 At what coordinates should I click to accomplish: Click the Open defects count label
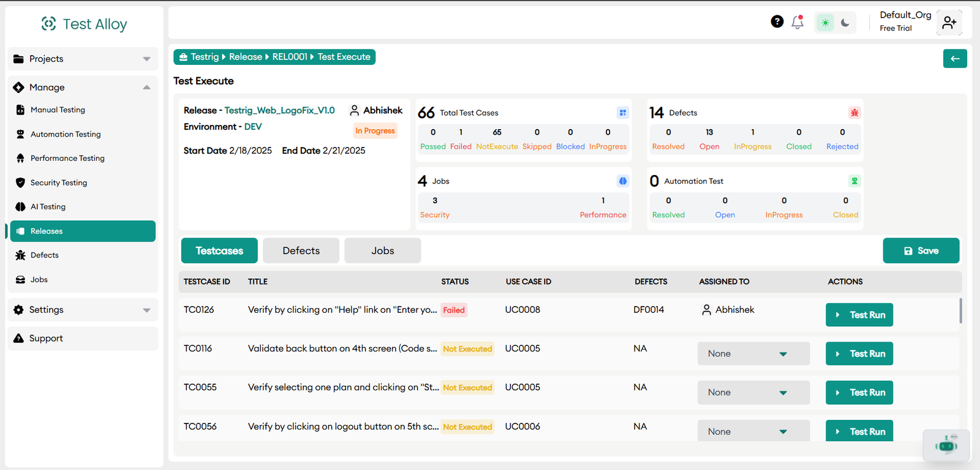point(709,147)
